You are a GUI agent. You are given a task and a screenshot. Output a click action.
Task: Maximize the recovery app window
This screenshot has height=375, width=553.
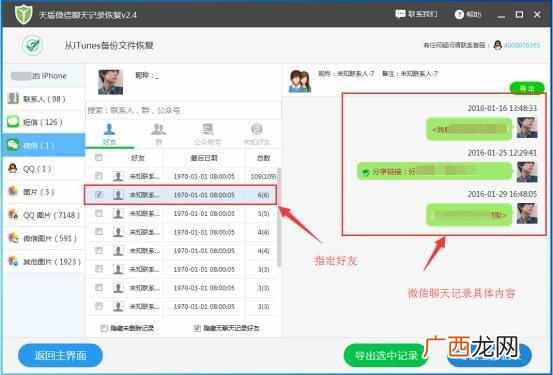519,14
